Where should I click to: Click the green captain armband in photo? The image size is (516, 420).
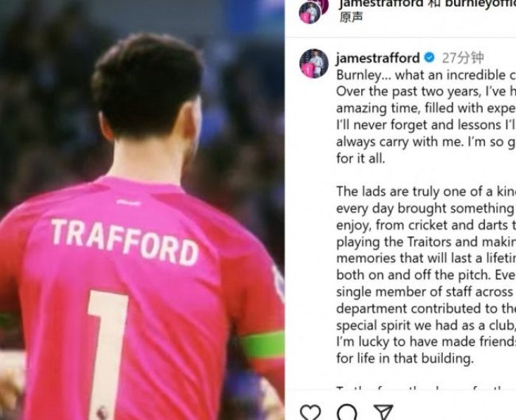click(x=262, y=344)
